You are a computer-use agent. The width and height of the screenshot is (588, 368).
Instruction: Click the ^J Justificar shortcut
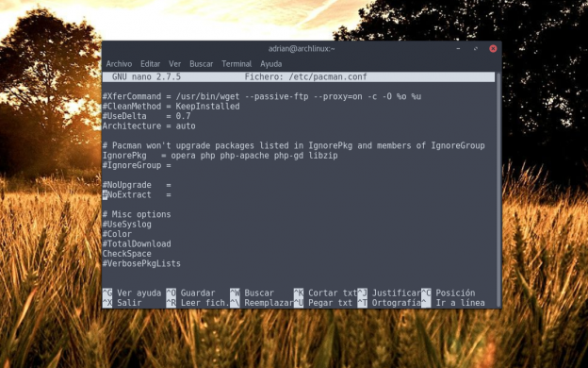389,293
